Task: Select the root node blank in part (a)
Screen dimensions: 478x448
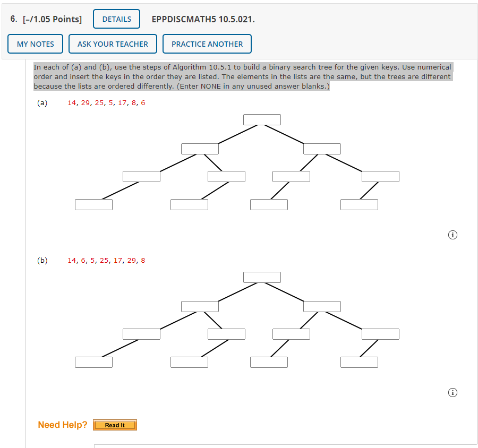Action: 262,119
